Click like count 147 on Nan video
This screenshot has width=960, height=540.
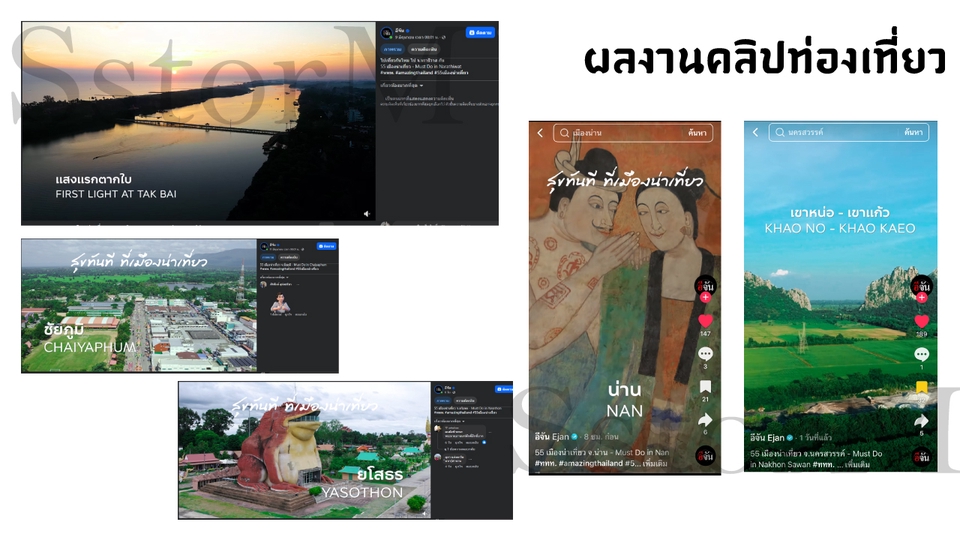coord(705,334)
